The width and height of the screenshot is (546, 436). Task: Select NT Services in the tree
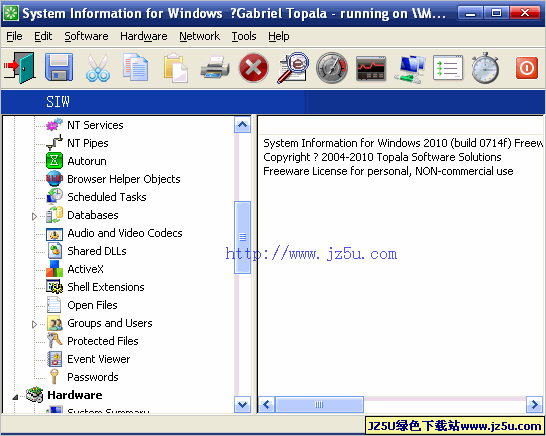(95, 125)
